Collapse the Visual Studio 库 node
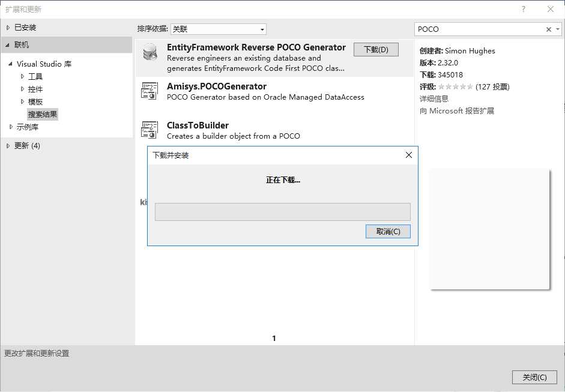 pyautogui.click(x=10, y=64)
